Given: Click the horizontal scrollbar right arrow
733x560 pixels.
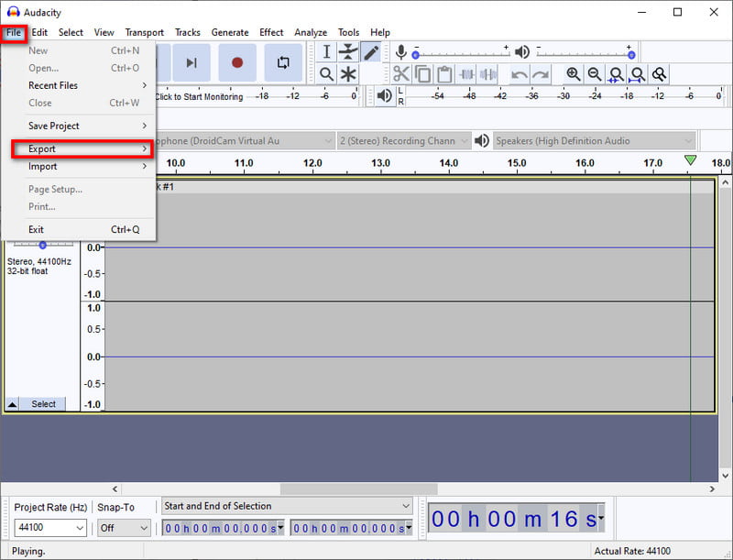Looking at the screenshot, I should point(712,489).
